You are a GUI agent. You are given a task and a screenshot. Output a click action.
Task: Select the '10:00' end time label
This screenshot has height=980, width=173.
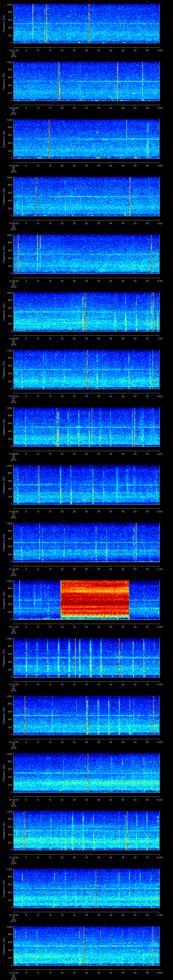pos(159,512)
